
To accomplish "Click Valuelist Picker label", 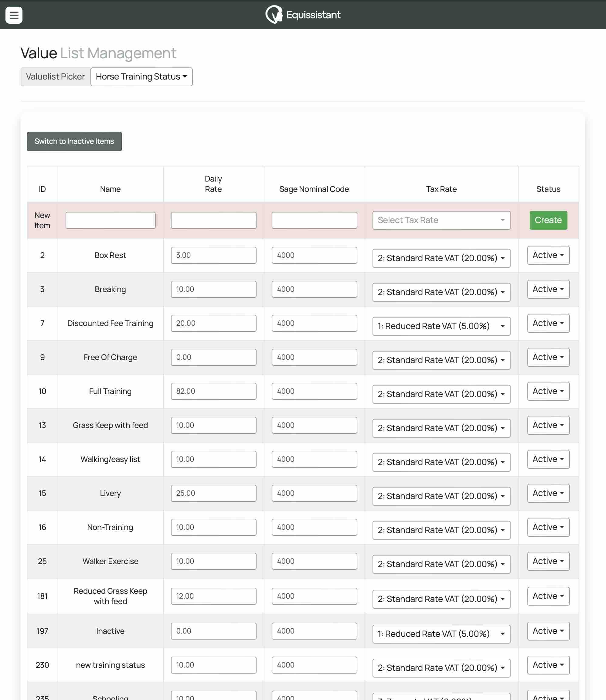I will [56, 77].
